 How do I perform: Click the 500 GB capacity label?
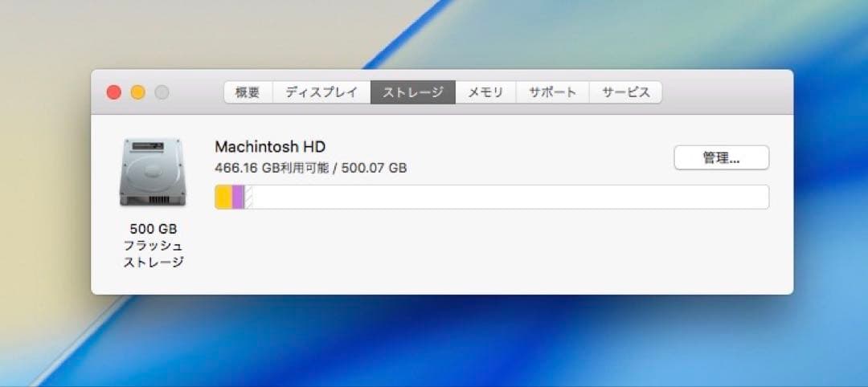(154, 229)
